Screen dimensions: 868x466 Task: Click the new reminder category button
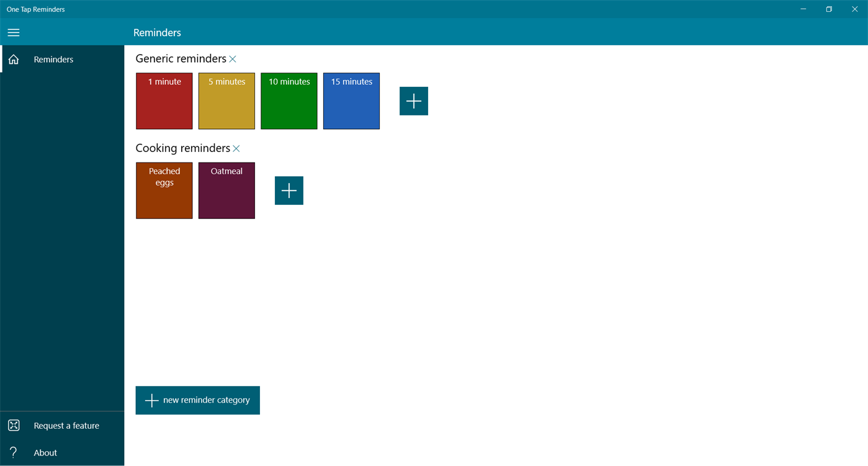(x=197, y=400)
